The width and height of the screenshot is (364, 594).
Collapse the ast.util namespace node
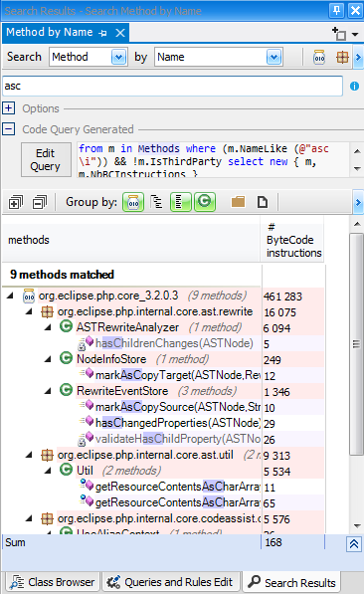[29, 455]
